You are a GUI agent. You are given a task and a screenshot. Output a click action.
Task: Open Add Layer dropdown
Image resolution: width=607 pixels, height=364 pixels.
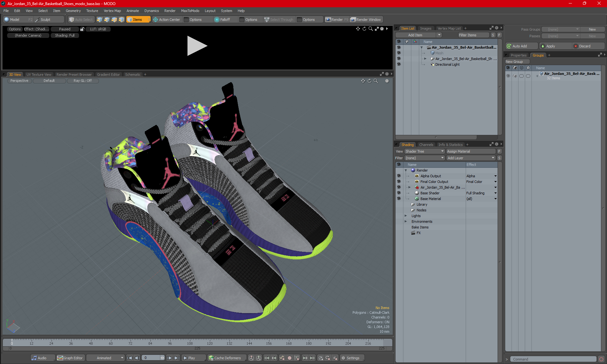tap(471, 158)
